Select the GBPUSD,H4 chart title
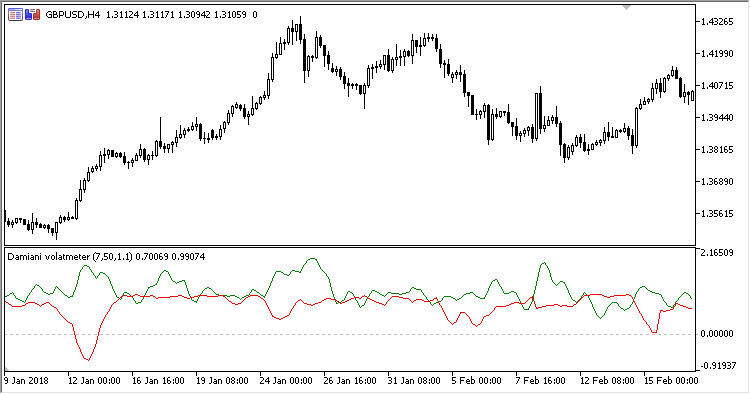Image resolution: width=750 pixels, height=394 pixels. 73,15
